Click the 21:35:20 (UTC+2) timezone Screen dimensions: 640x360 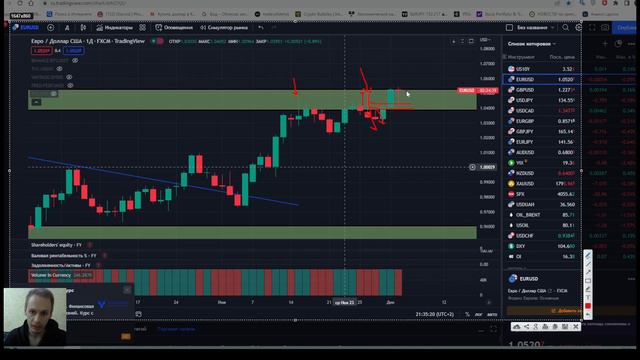tap(435, 314)
